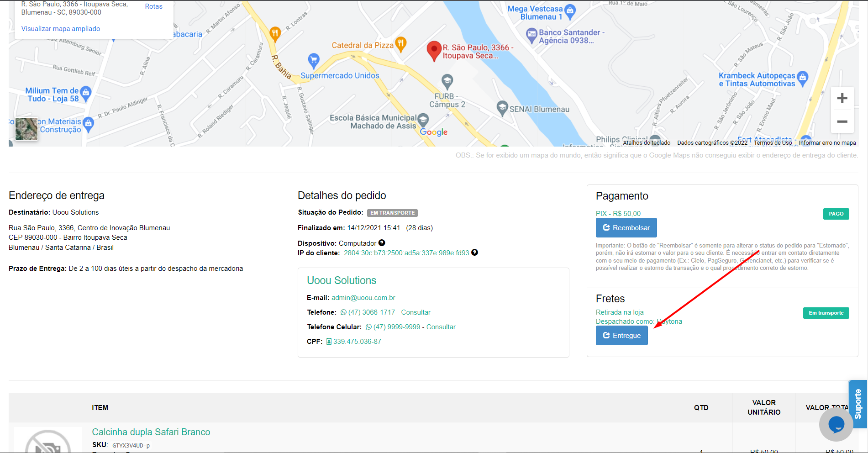Click the satellite view thumbnail on the map
Screen dimensions: 868x453
pos(26,128)
